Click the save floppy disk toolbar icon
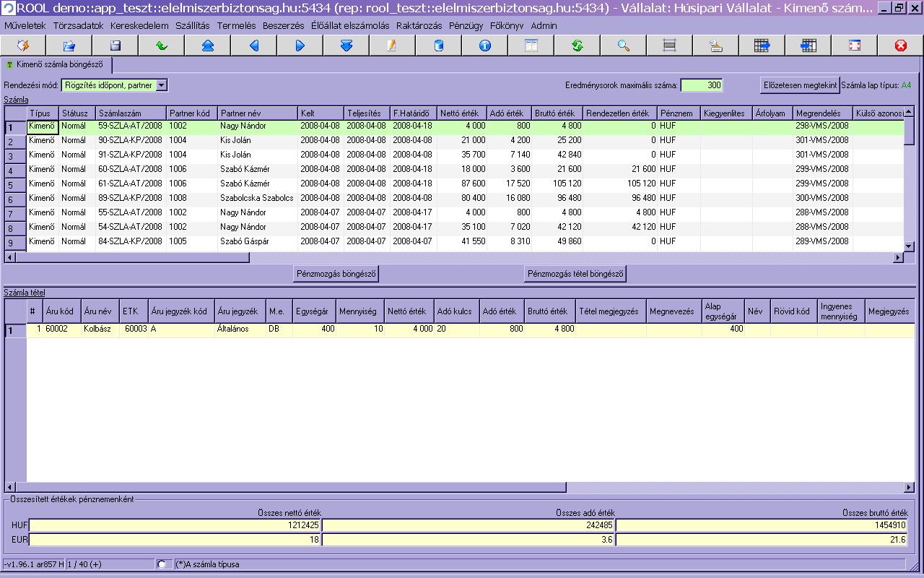This screenshot has width=924, height=578. click(115, 46)
